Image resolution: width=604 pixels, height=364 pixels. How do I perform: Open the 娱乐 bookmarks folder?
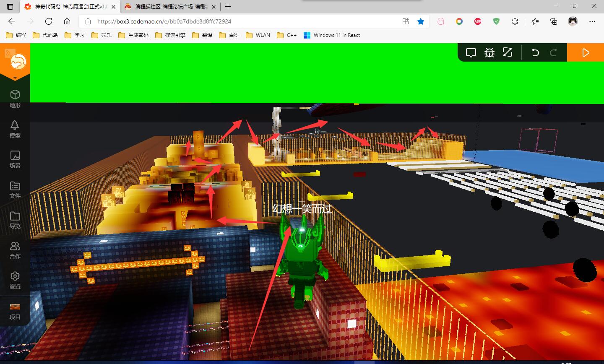[102, 35]
